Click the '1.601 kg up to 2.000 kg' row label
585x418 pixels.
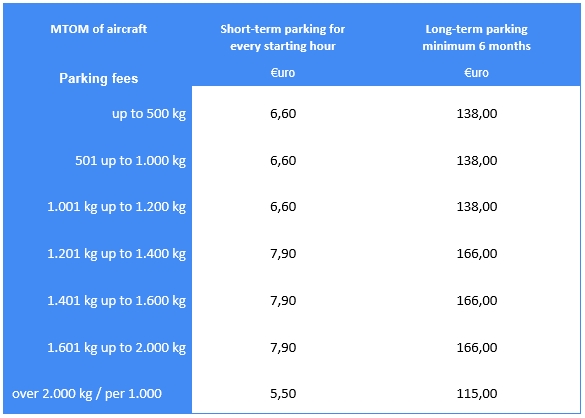point(116,348)
